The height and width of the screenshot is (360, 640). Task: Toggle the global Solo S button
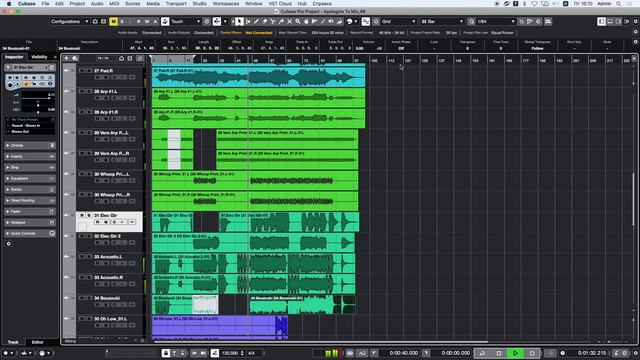(x=122, y=21)
